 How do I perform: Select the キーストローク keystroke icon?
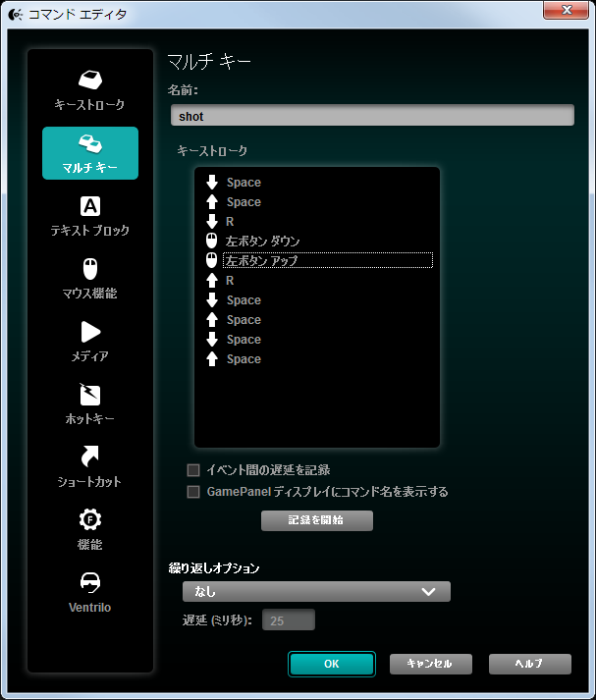coord(90,80)
